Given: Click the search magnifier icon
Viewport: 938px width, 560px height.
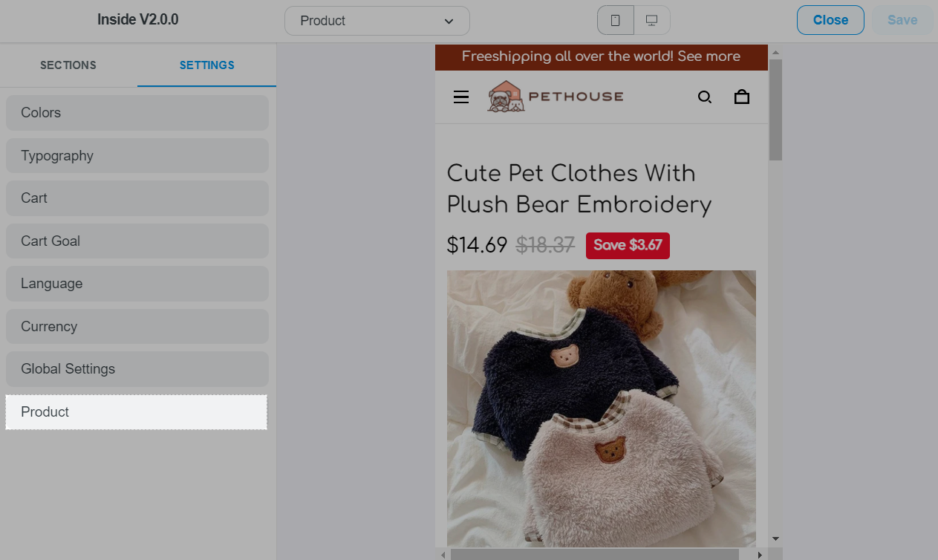Looking at the screenshot, I should (x=705, y=97).
